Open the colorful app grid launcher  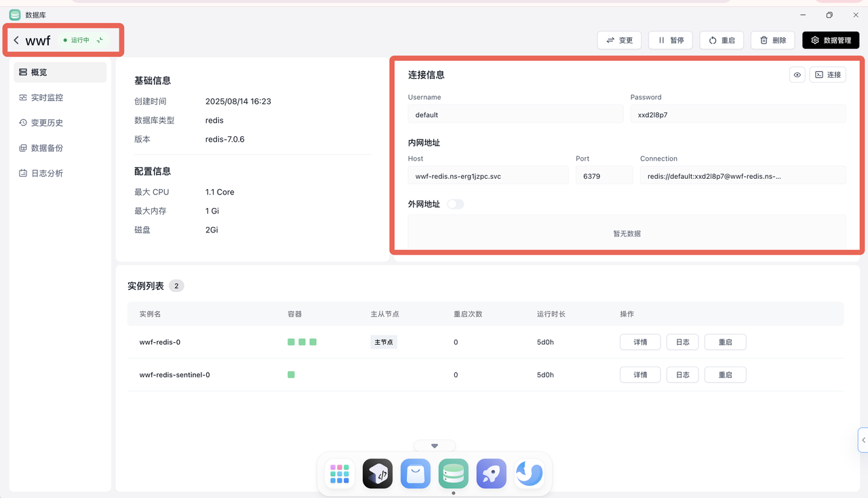[339, 474]
